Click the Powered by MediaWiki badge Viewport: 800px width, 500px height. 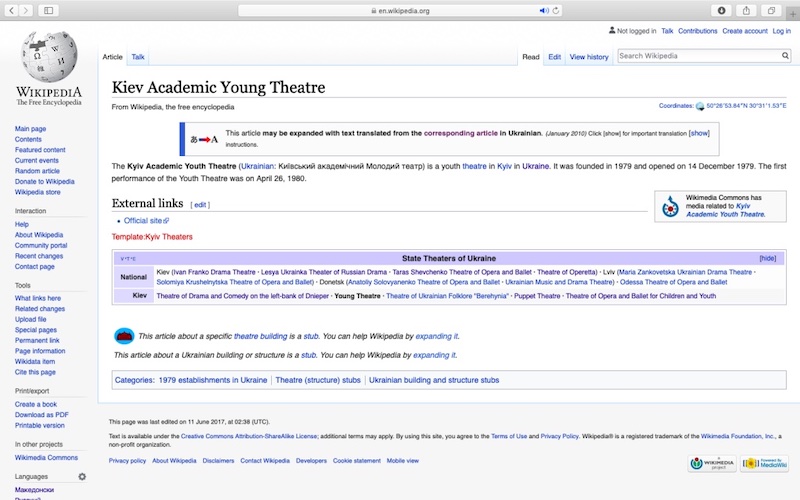point(765,463)
